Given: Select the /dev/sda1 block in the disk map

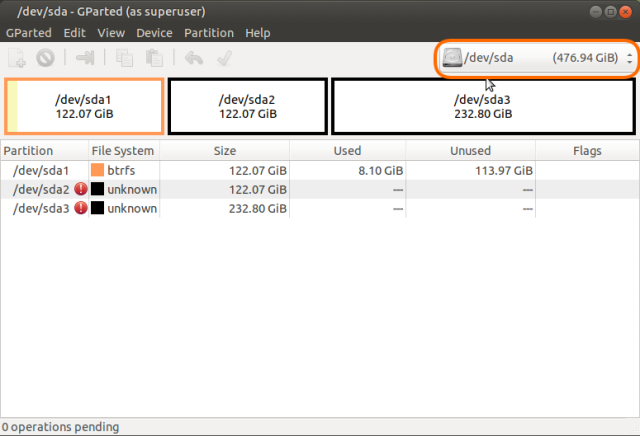Looking at the screenshot, I should tap(84, 106).
